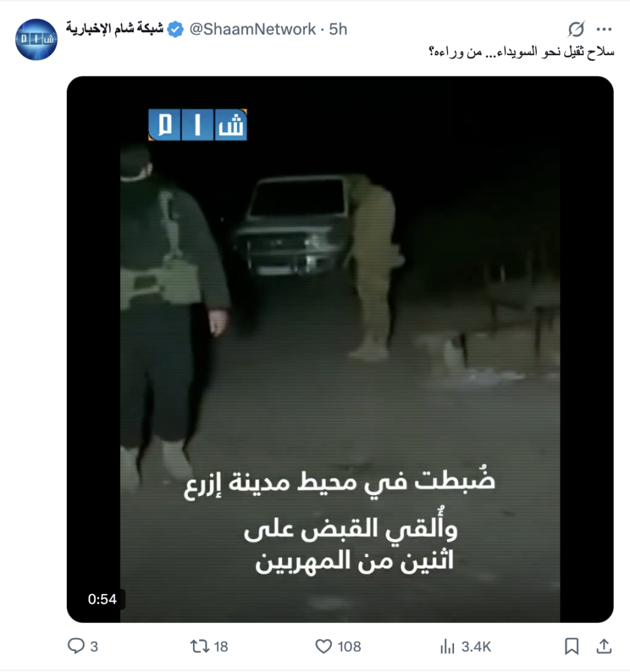Screen dimensions: 630x672
Task: Open the Grok explain-post icon
Action: pyautogui.click(x=576, y=29)
